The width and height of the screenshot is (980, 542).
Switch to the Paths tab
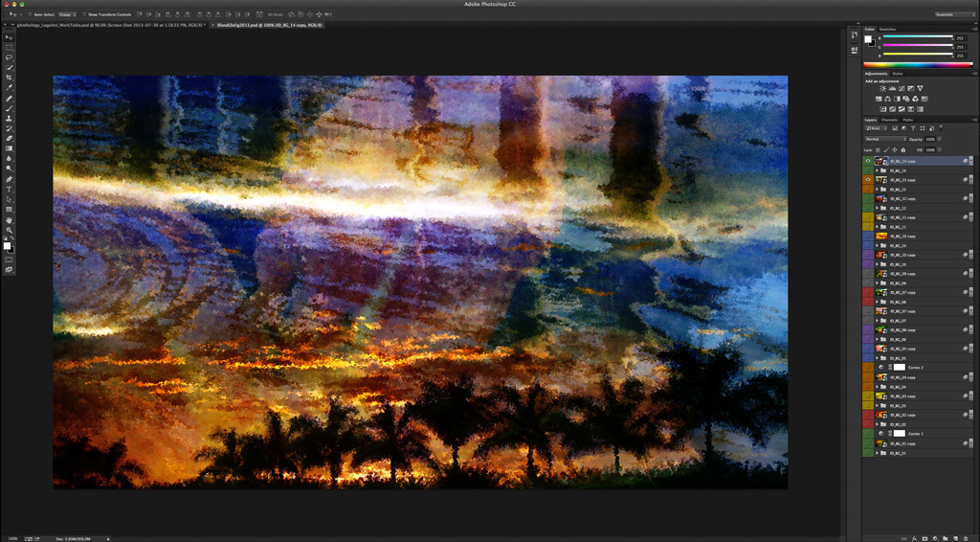point(908,120)
